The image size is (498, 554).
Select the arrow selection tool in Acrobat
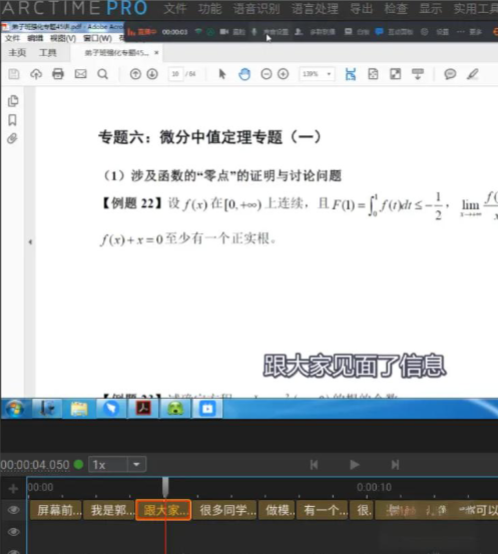(x=222, y=74)
